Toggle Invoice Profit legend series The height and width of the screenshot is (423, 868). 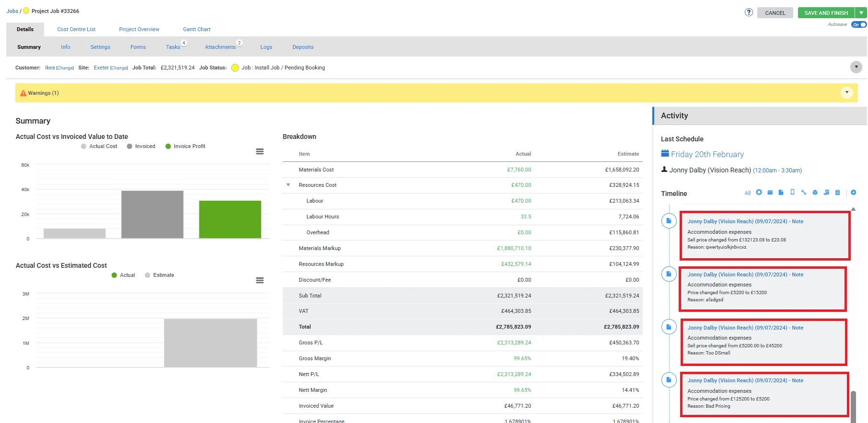click(185, 147)
